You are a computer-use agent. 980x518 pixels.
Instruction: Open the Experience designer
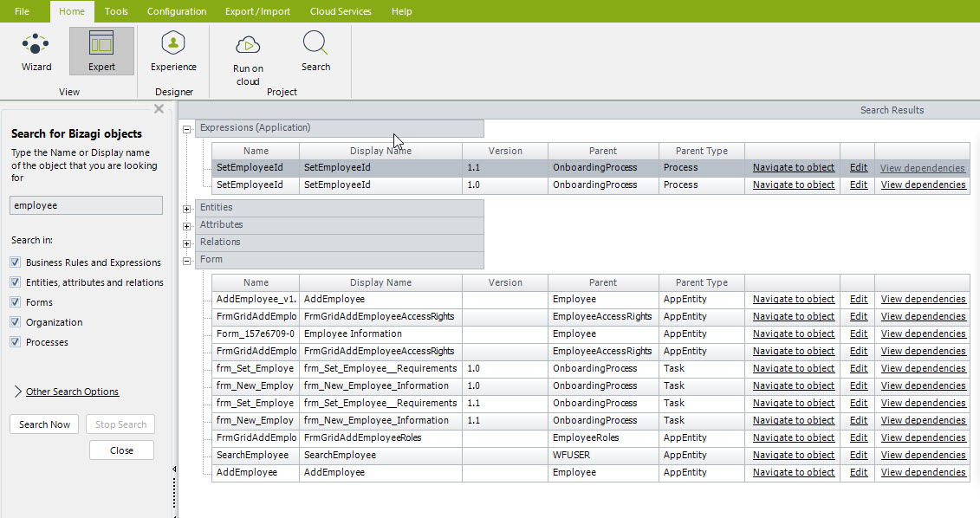tap(173, 51)
